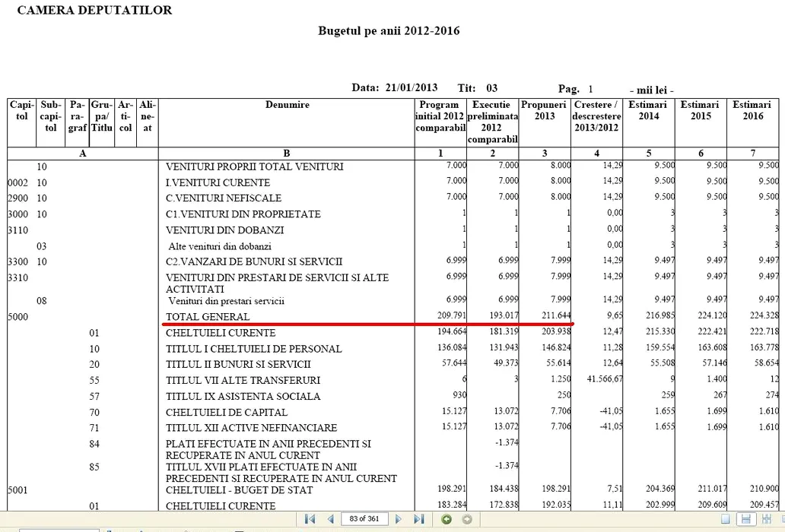
Task: Click the Denumire column header
Action: click(287, 105)
